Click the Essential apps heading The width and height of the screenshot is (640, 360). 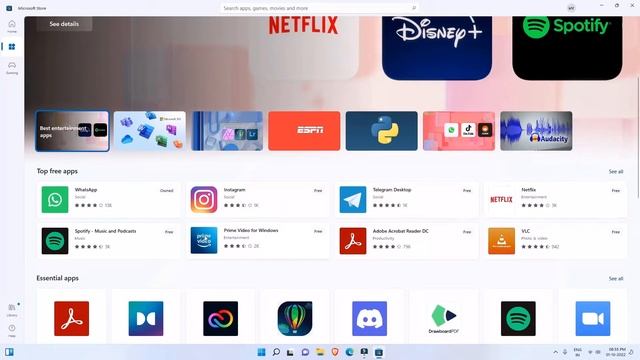(x=58, y=278)
